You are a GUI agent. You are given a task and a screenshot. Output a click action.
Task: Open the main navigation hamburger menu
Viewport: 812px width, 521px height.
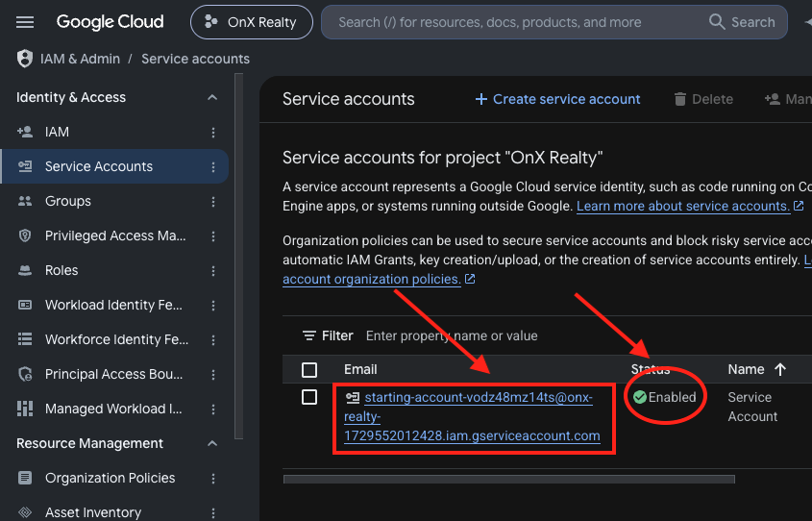25,22
